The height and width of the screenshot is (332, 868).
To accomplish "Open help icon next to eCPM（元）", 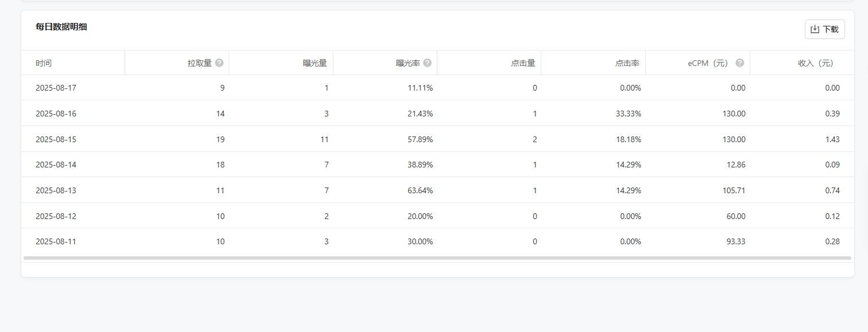I will coord(740,63).
